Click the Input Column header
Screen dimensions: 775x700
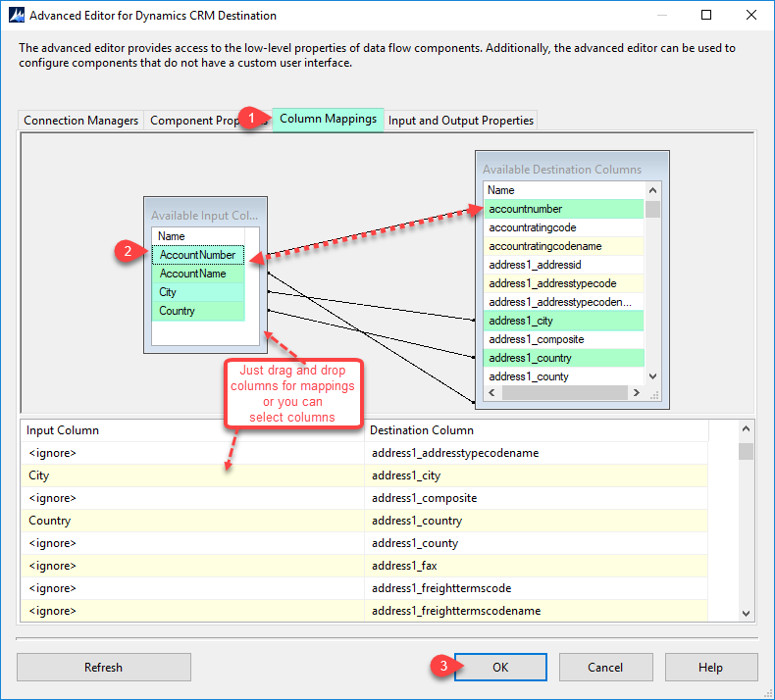192,430
